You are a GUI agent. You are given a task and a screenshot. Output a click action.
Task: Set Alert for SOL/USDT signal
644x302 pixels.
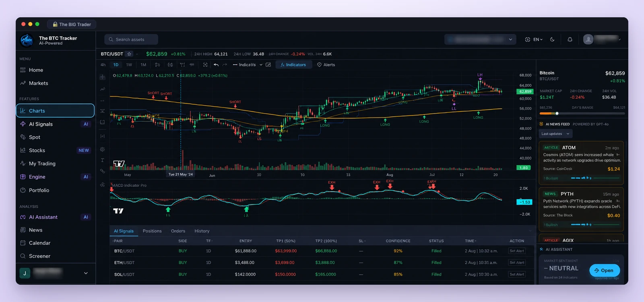coord(517,275)
